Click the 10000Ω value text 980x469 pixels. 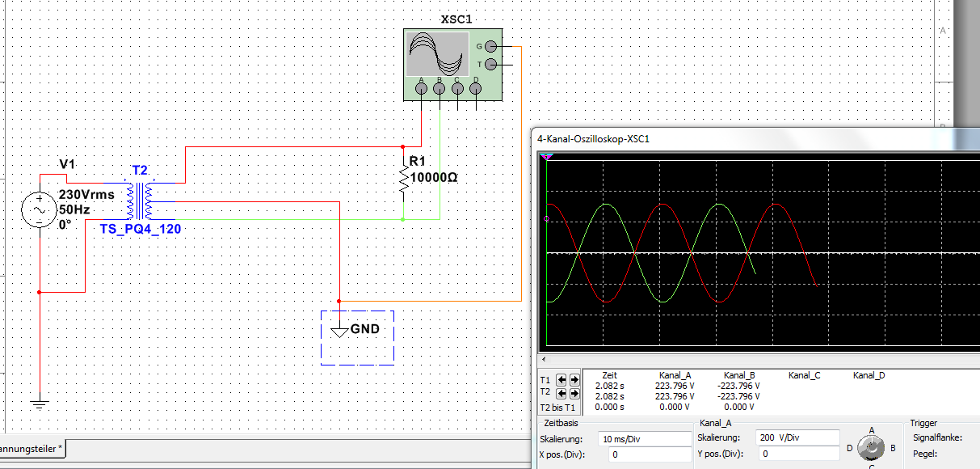(x=434, y=177)
